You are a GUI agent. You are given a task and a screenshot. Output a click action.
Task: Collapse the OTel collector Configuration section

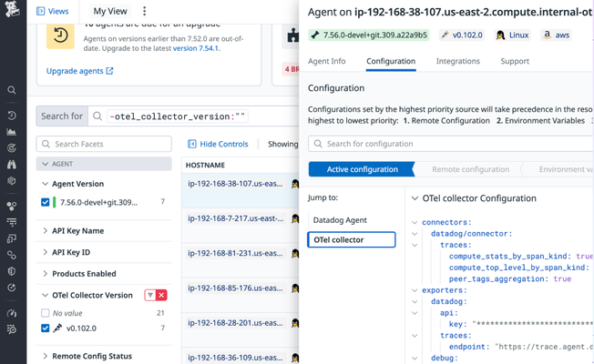[415, 198]
